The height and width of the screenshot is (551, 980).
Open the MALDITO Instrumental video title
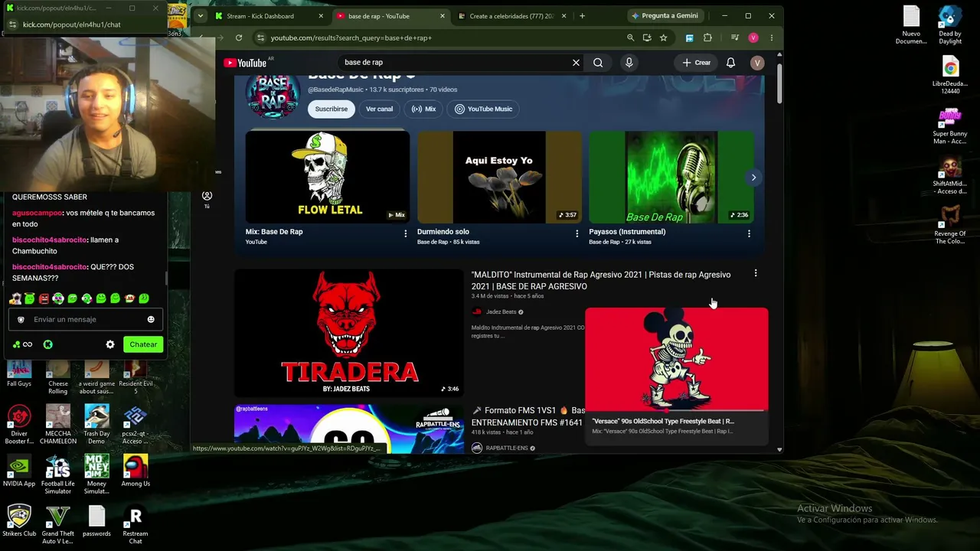pyautogui.click(x=601, y=280)
